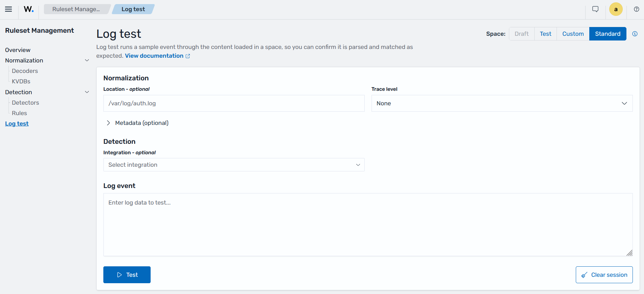The height and width of the screenshot is (294, 644).
Task: Click the Normalization sidebar label
Action: tap(24, 60)
